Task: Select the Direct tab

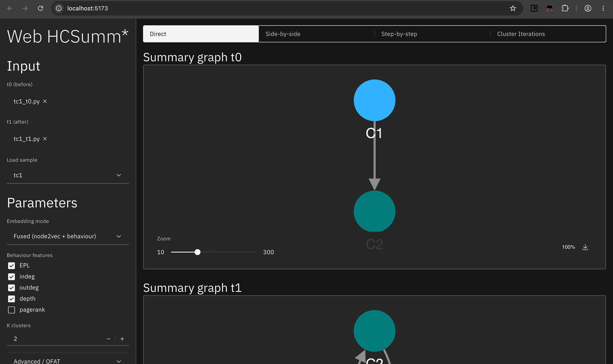Action: click(x=201, y=34)
